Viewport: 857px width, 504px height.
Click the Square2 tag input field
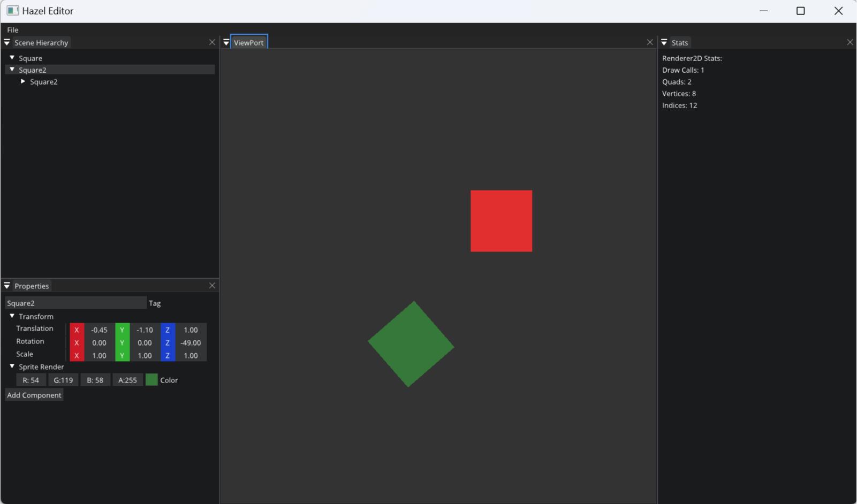click(x=75, y=303)
